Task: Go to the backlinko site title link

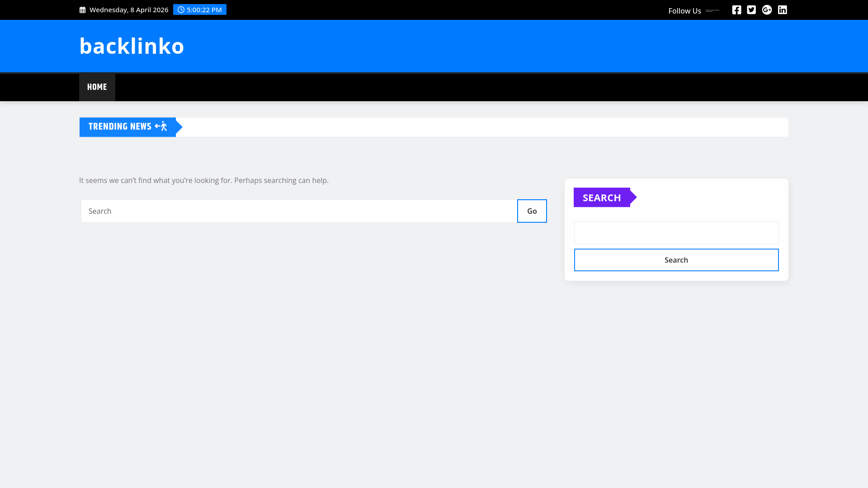Action: (x=132, y=46)
